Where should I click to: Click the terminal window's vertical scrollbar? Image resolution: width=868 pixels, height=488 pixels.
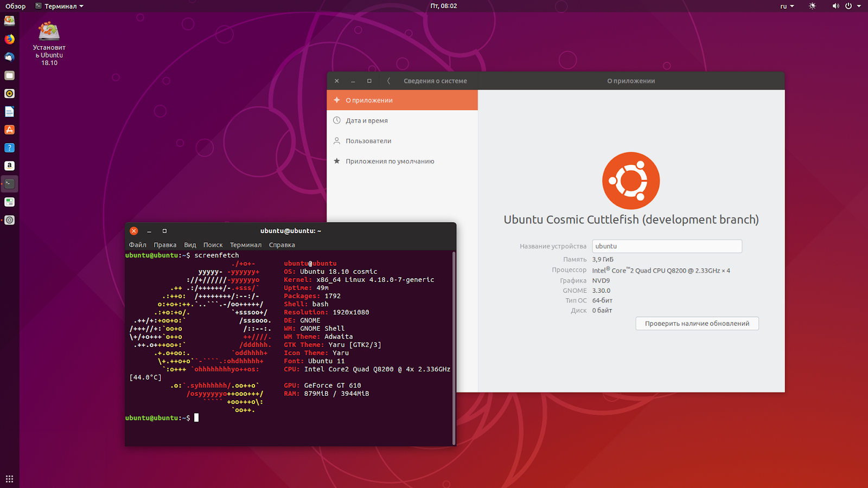pos(454,348)
